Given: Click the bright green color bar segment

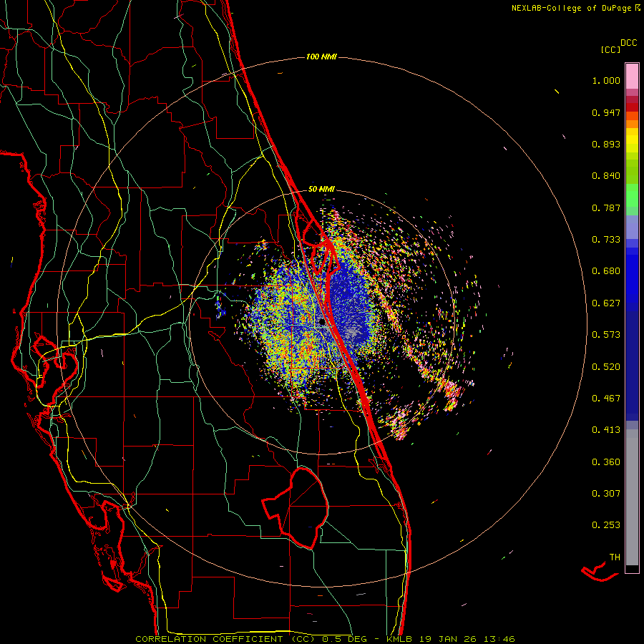Looking at the screenshot, I should (x=632, y=195).
